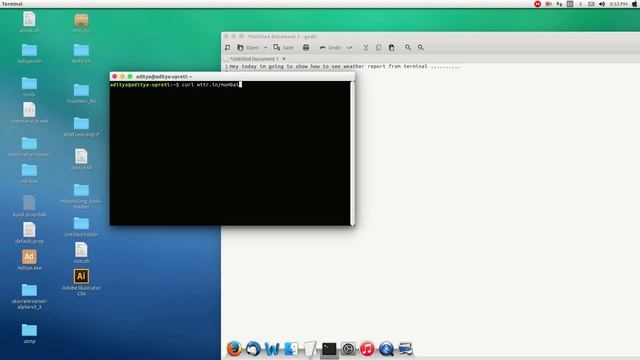The image size is (640, 360).
Task: Open the red music app in dock
Action: click(367, 349)
